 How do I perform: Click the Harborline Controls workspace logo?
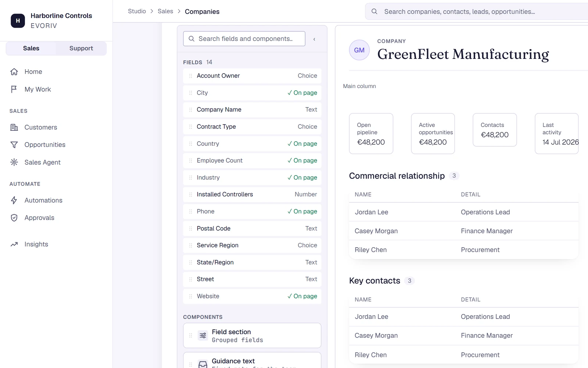coord(18,21)
